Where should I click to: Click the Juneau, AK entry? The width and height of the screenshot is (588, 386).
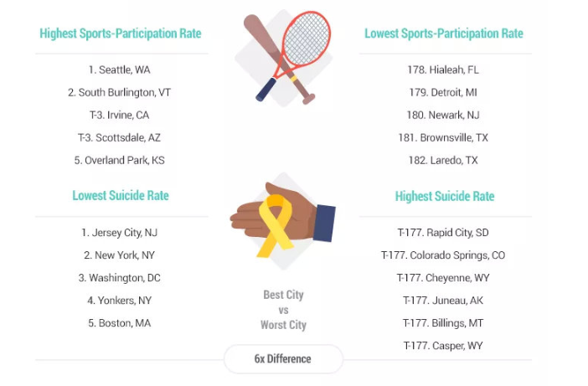point(443,301)
